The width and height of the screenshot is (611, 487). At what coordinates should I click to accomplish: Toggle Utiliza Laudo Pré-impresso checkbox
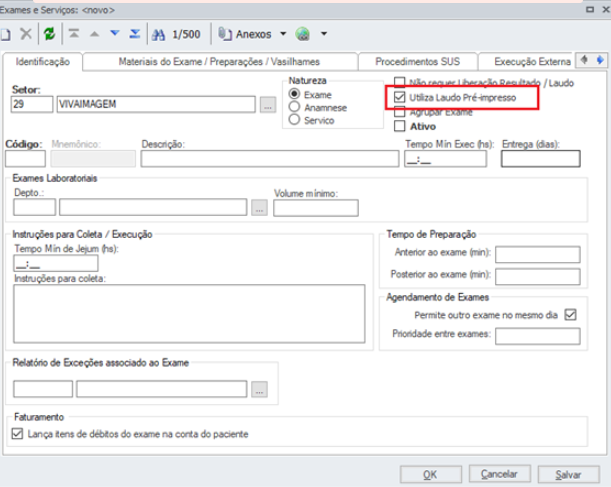pyautogui.click(x=399, y=97)
